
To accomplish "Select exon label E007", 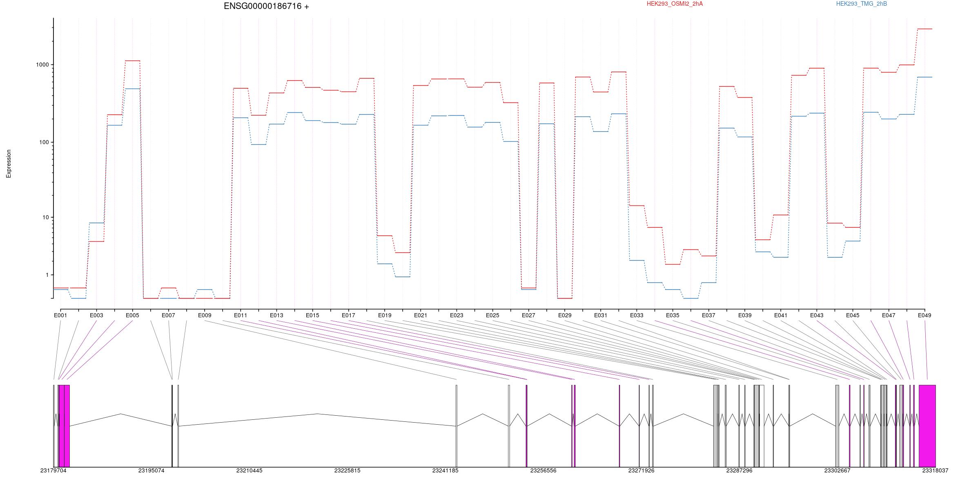I will 169,315.
